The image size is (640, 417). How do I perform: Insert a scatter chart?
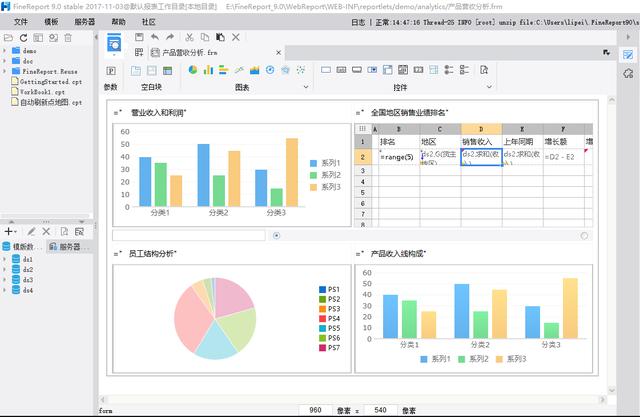tap(301, 70)
